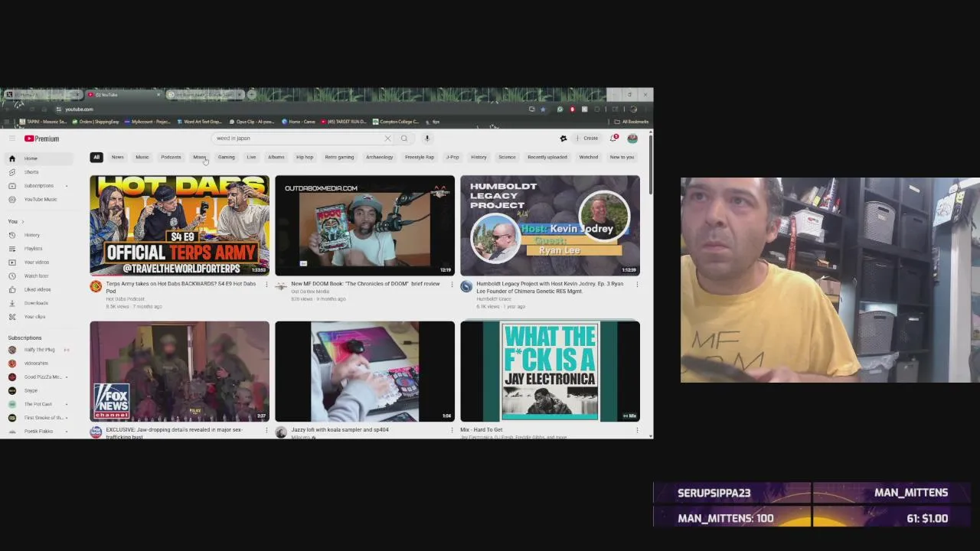
Task: Play the OUTDABOXMEDIA MF DOOM book thumbnail
Action: 364,226
